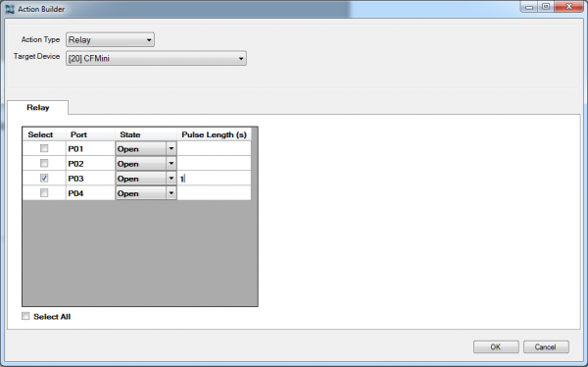Check the P04 select checkbox
588x367 pixels.
44,192
